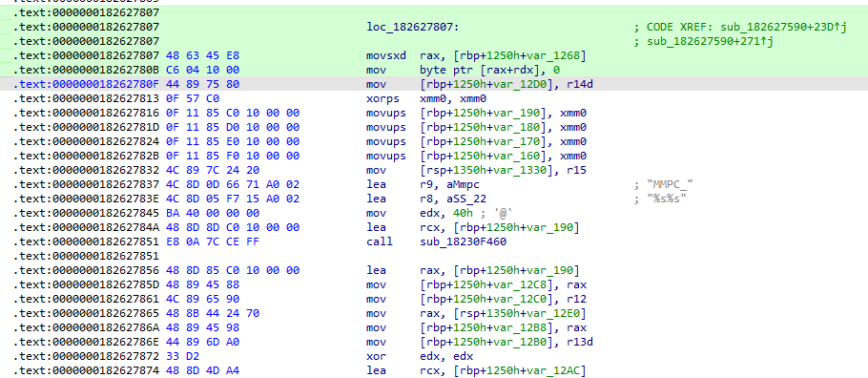The width and height of the screenshot is (868, 378).
Task: Click address .text:000000018262786E
Action: tap(86, 343)
